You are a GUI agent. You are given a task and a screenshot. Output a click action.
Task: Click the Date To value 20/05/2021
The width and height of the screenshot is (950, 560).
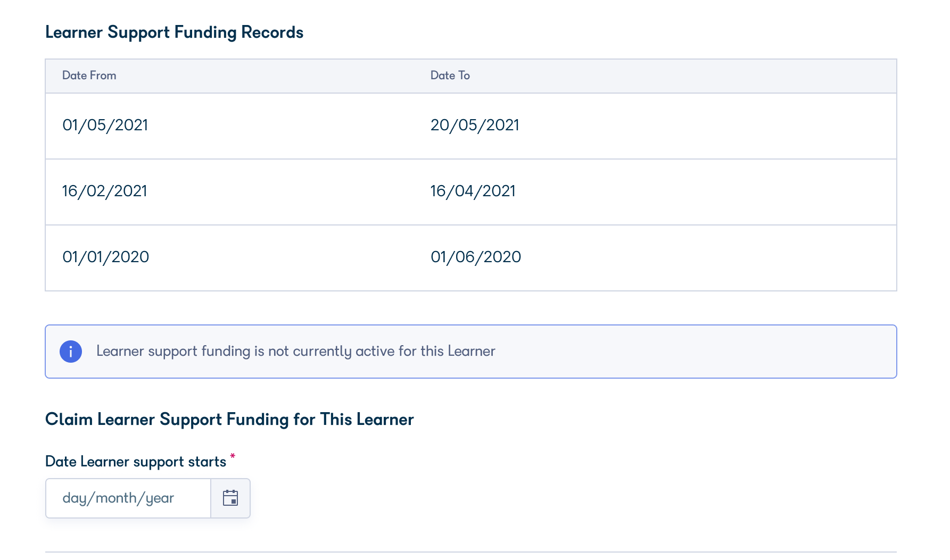coord(474,126)
